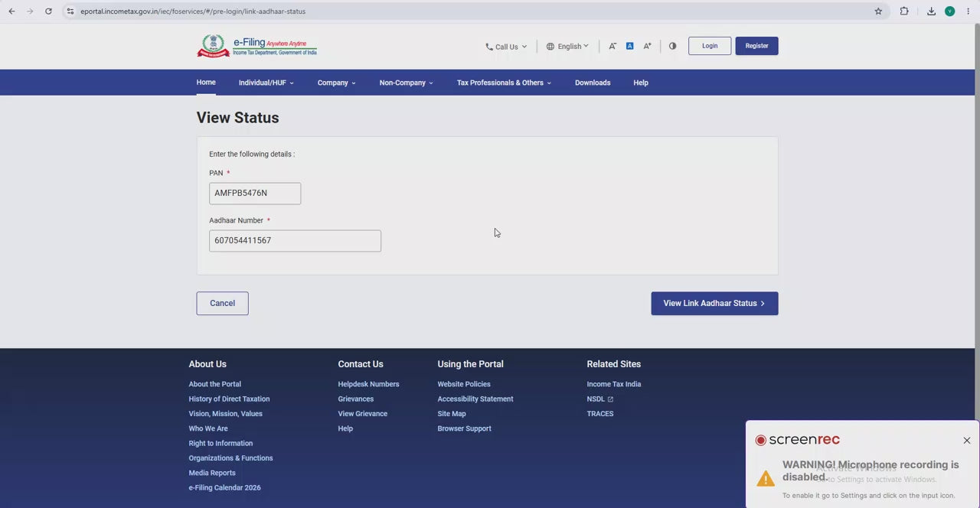Decrease font size with A- icon
This screenshot has width=980, height=508.
coord(612,46)
